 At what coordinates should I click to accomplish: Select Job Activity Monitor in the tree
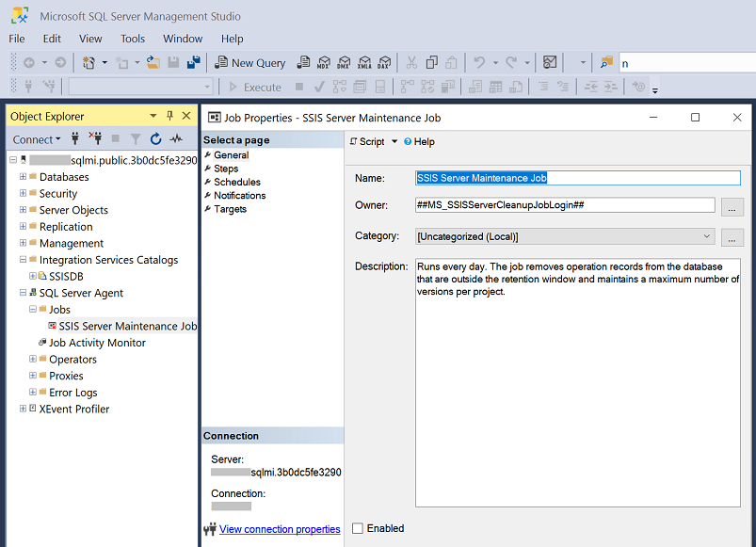coord(97,343)
